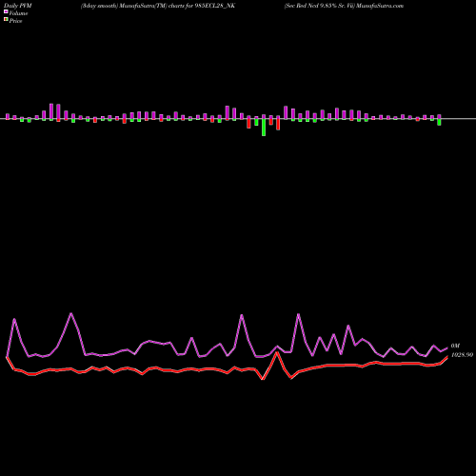
Task: Click the Volume legend color swatch
Action: pyautogui.click(x=6, y=11)
